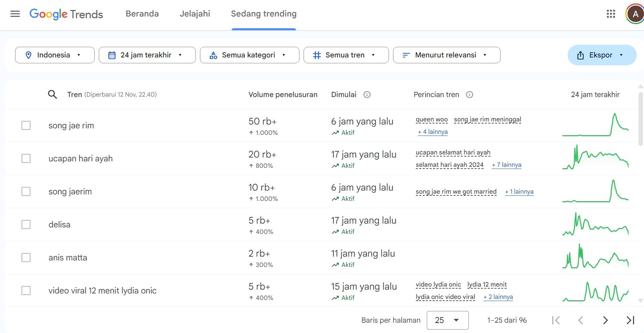Open song jae rim meninggal related query
The width and height of the screenshot is (644, 333).
(x=487, y=119)
